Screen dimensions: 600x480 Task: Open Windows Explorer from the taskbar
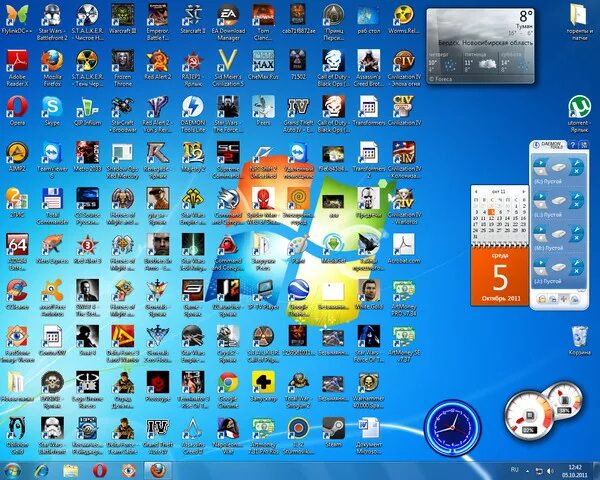(x=70, y=470)
